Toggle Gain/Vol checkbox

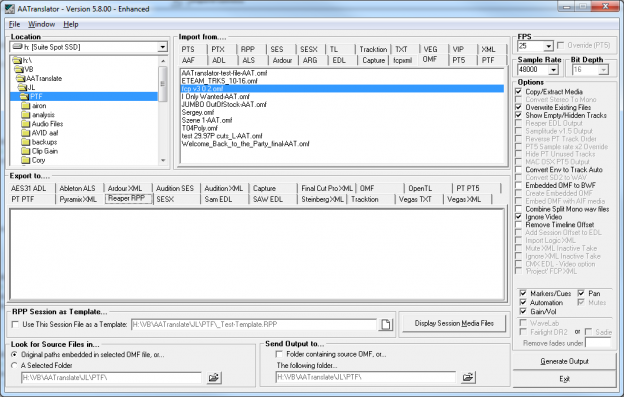tap(523, 311)
